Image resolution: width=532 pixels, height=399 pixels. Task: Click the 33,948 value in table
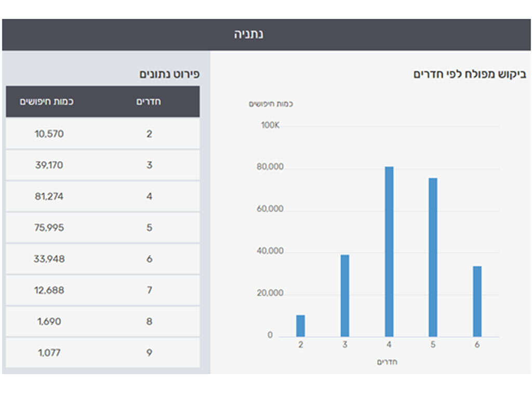click(x=49, y=259)
